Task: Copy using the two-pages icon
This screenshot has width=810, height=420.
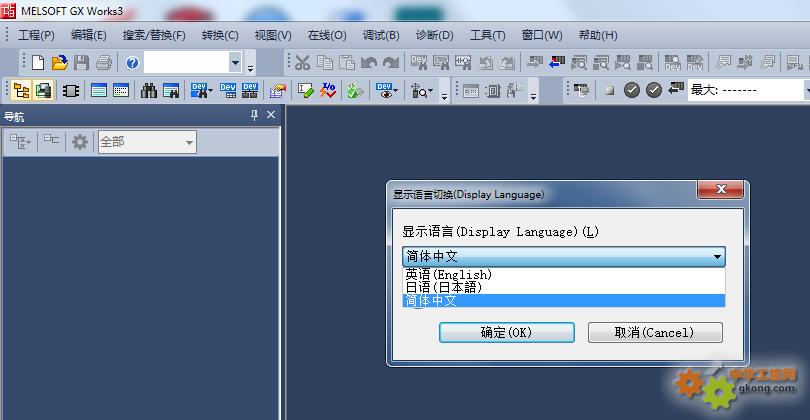Action: pos(324,63)
